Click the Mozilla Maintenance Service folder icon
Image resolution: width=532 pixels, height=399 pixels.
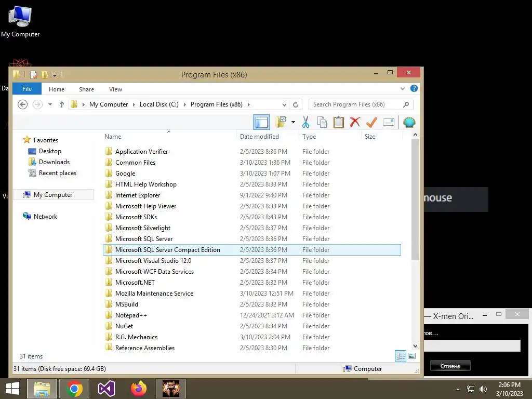tap(109, 293)
